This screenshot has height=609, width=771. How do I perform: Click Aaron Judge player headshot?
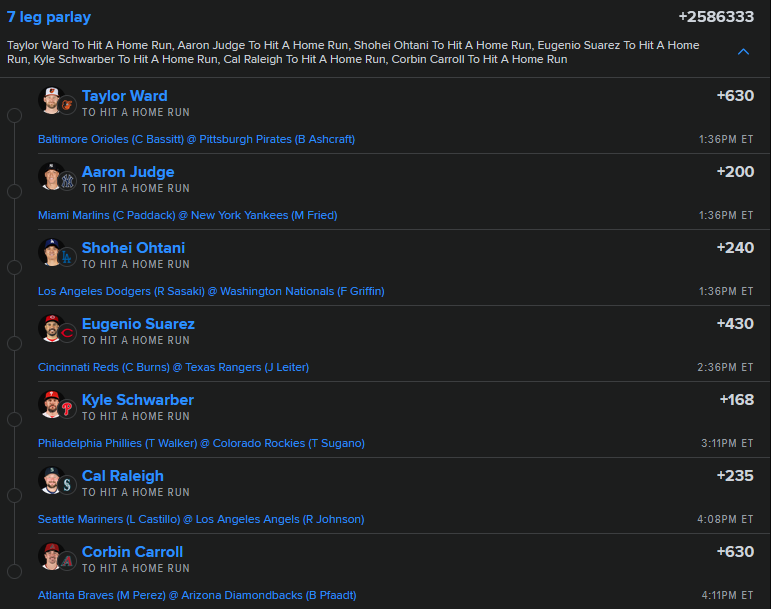click(x=51, y=176)
